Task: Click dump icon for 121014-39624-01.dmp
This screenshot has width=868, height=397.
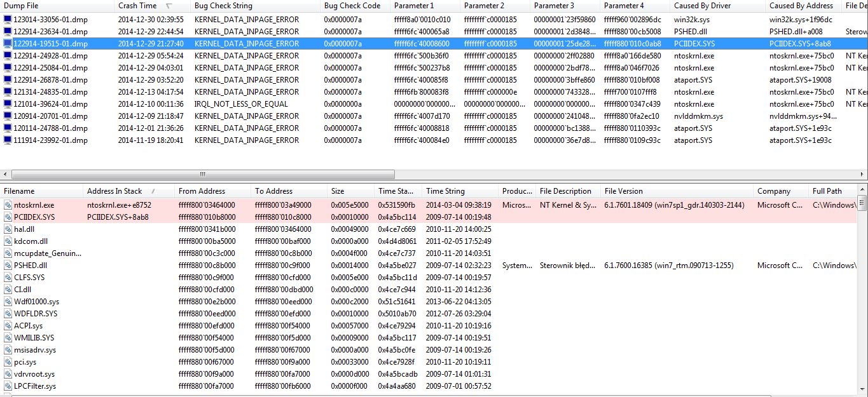Action: (8, 104)
